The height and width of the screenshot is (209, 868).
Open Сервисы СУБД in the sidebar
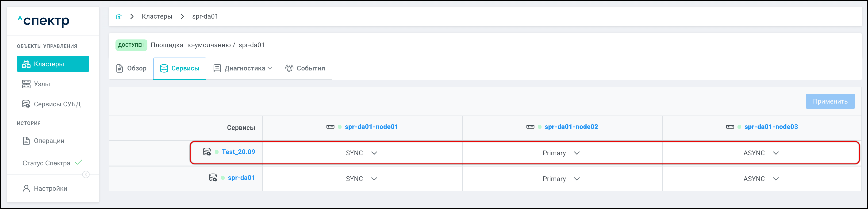(57, 104)
